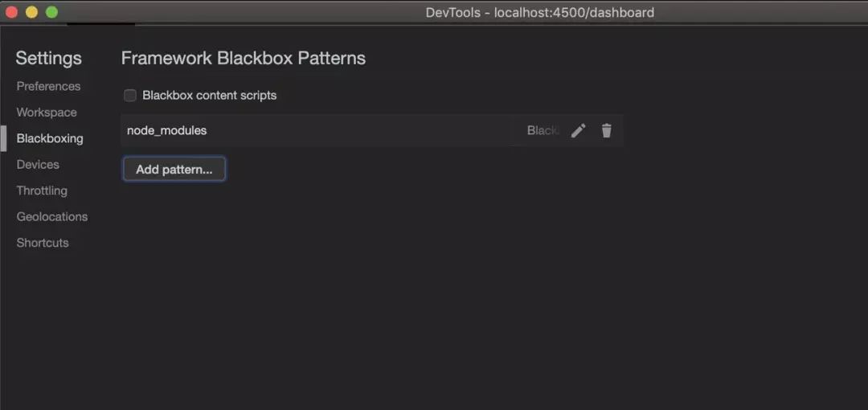View the Shortcuts settings page
The height and width of the screenshot is (410, 868).
coord(43,243)
